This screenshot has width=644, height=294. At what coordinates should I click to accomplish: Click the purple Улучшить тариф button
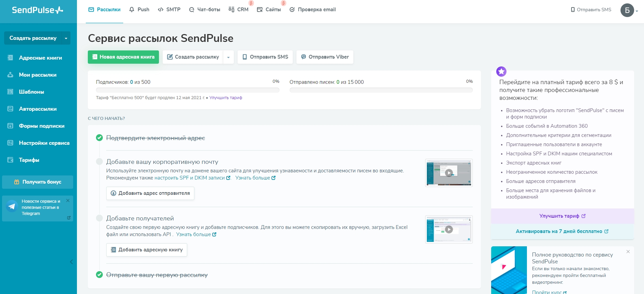click(562, 216)
